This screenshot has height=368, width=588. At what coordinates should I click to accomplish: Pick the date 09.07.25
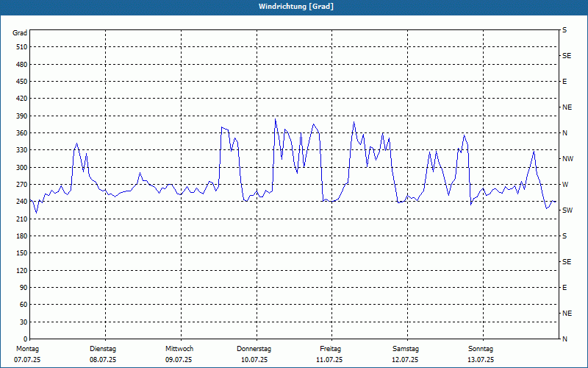pyautogui.click(x=179, y=360)
